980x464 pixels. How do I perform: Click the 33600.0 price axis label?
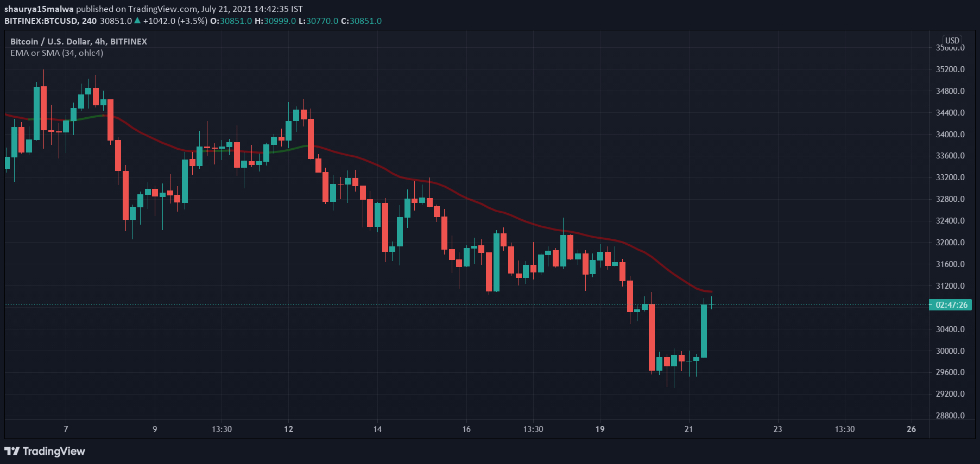950,156
